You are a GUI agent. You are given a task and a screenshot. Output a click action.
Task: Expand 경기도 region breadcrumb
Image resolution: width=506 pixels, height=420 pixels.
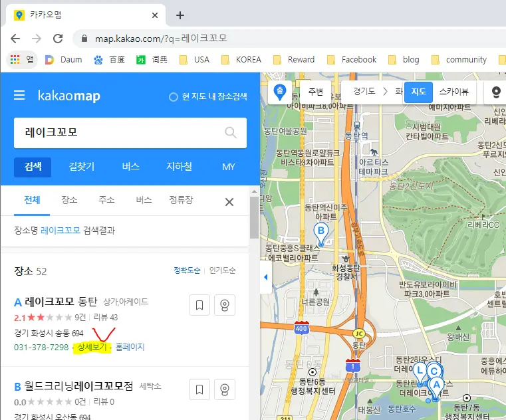coord(364,91)
